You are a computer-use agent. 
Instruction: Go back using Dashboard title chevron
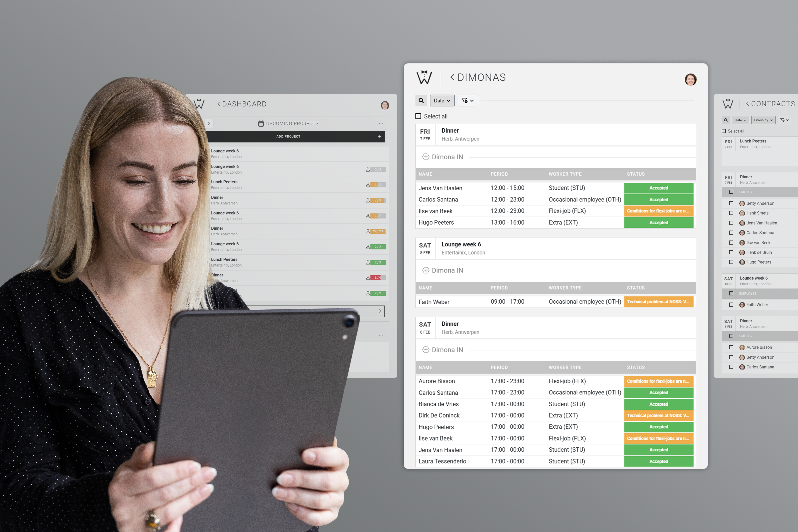(218, 104)
